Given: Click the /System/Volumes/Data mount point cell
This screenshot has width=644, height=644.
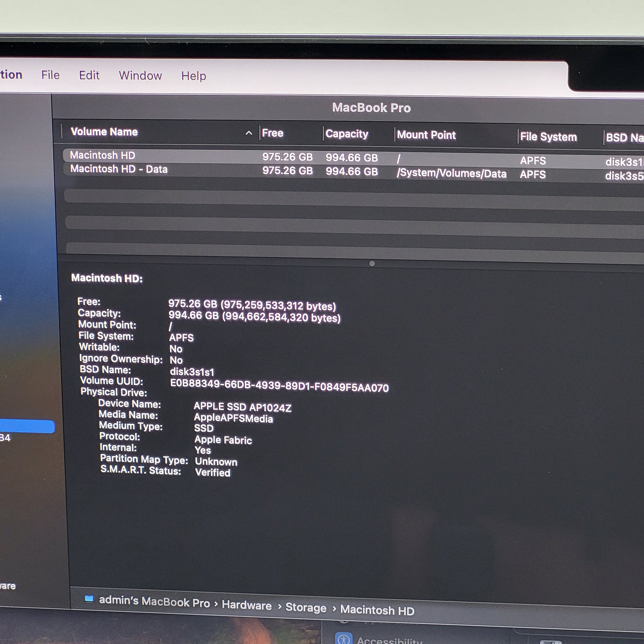Looking at the screenshot, I should pyautogui.click(x=451, y=173).
